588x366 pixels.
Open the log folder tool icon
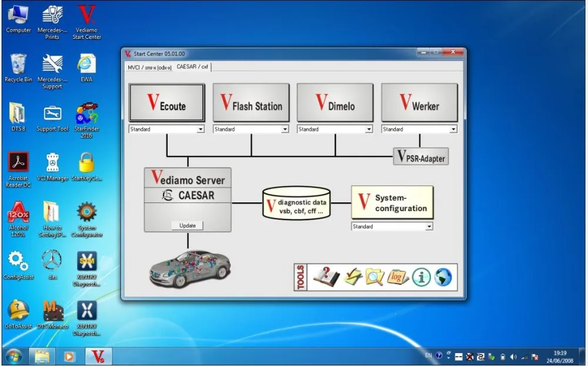click(x=397, y=277)
